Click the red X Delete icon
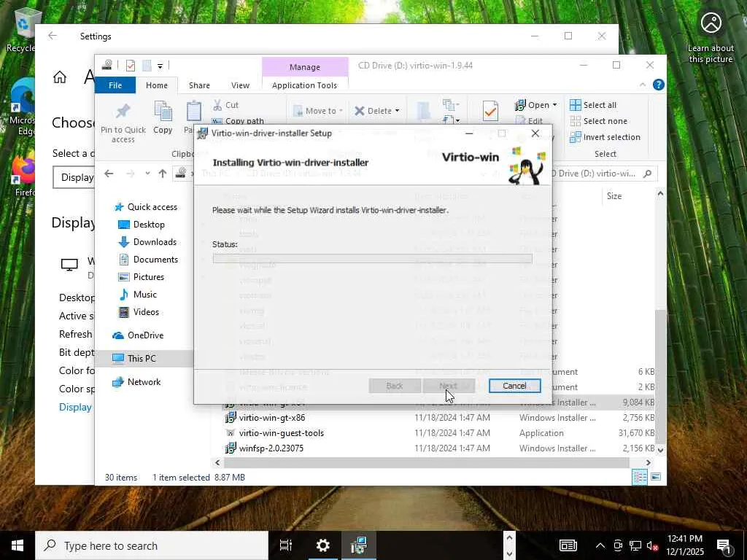Image resolution: width=747 pixels, height=560 pixels. pos(360,111)
